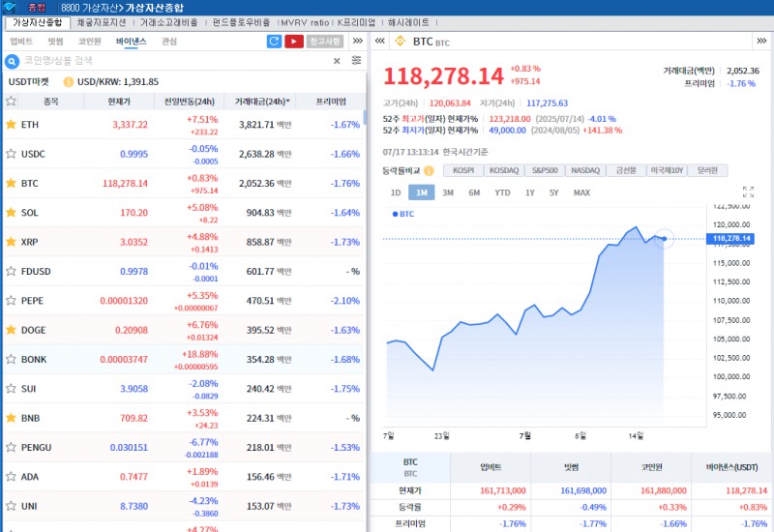Switch to 업비트 exchange tab
Image resolution: width=774 pixels, height=532 pixels.
21,42
